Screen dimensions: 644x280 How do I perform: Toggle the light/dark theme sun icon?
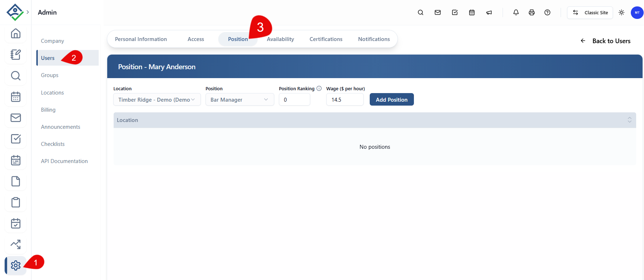(622, 12)
